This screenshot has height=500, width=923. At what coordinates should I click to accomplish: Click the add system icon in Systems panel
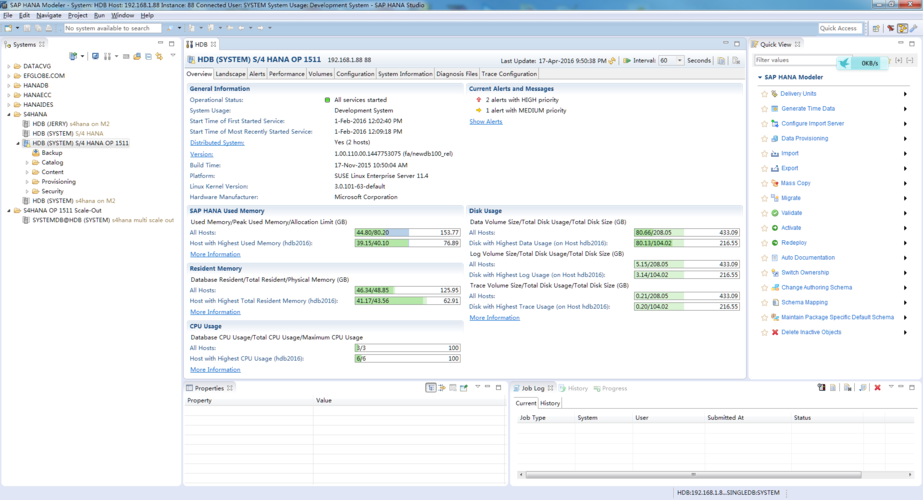pos(73,57)
